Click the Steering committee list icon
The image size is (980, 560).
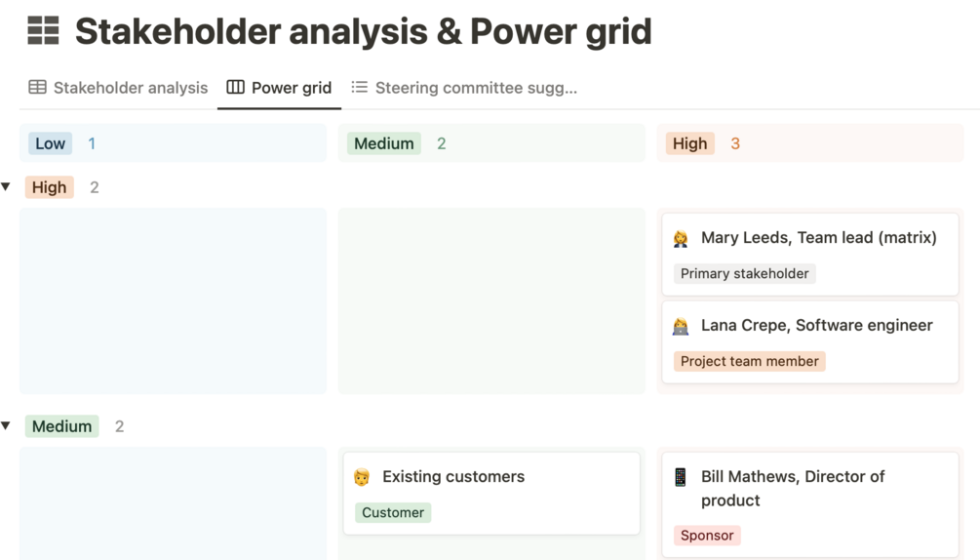pyautogui.click(x=360, y=88)
